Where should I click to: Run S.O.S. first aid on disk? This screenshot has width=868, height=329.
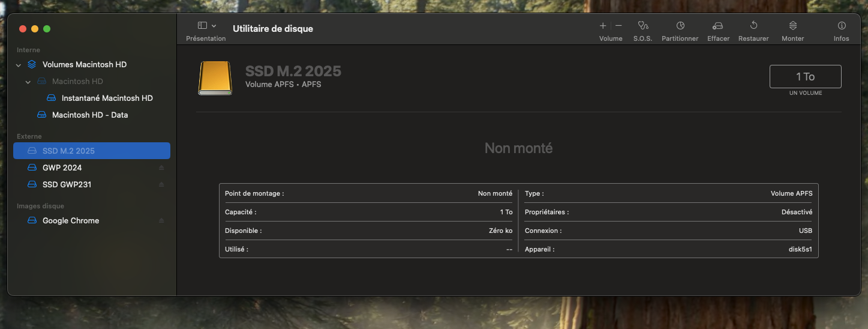643,26
